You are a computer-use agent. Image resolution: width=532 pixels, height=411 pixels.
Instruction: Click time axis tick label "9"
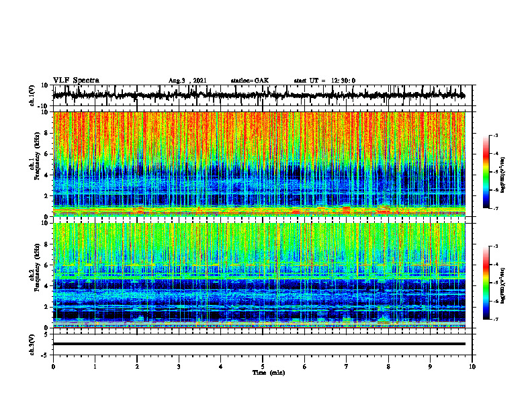[x=430, y=367]
